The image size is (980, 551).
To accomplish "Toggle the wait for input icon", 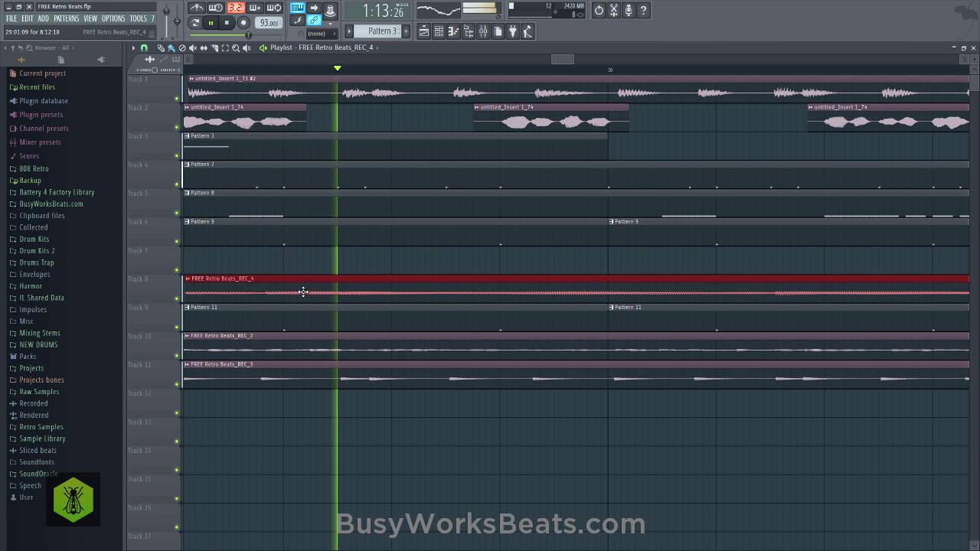I will pyautogui.click(x=216, y=8).
